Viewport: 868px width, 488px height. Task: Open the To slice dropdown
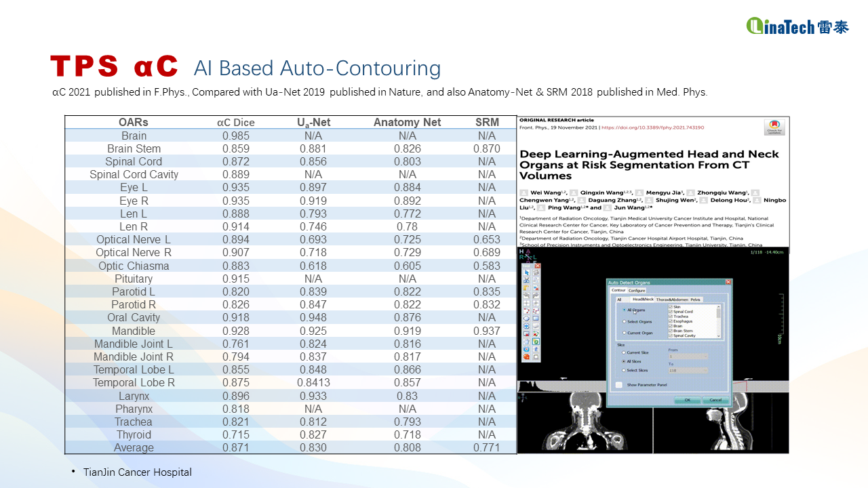click(x=688, y=370)
